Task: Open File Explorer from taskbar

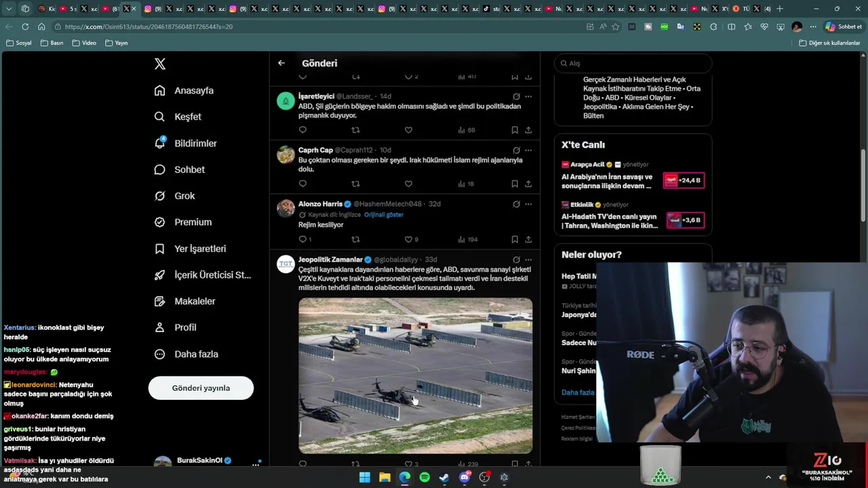Action: [x=384, y=477]
